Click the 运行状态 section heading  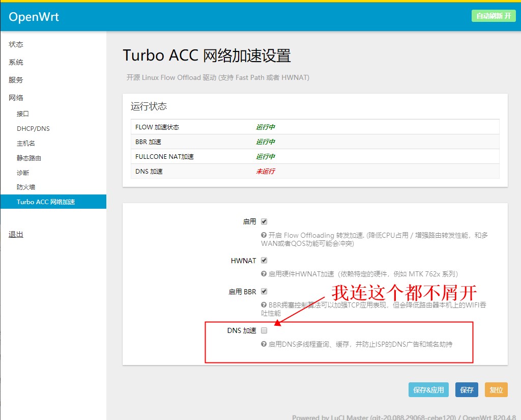click(x=149, y=106)
